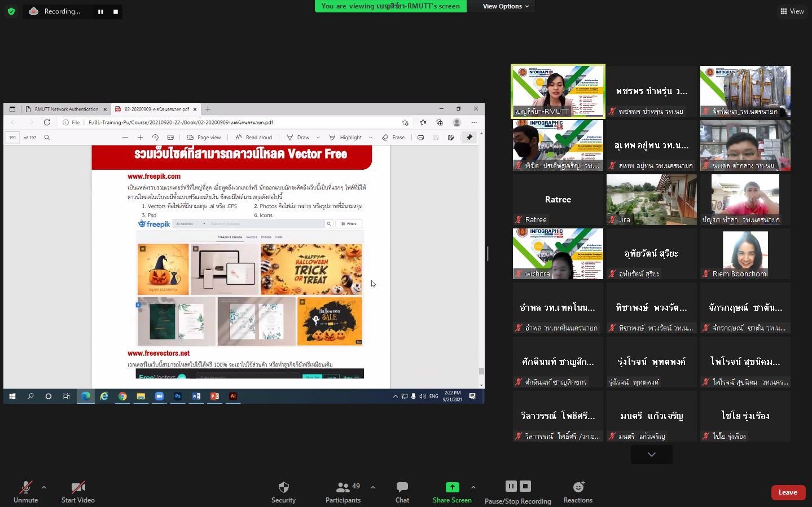Screen dimensions: 812x507
Task: Open Edge Settings and more menu
Action: [x=474, y=122]
